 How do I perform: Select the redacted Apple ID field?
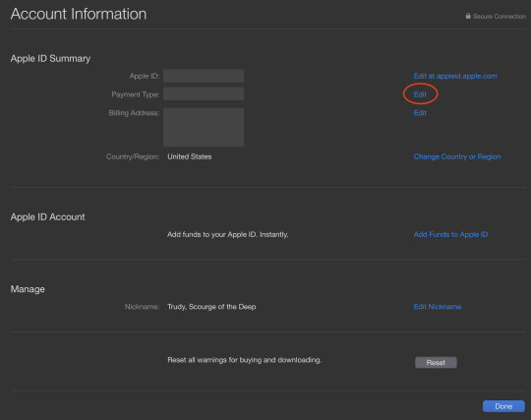pyautogui.click(x=204, y=76)
